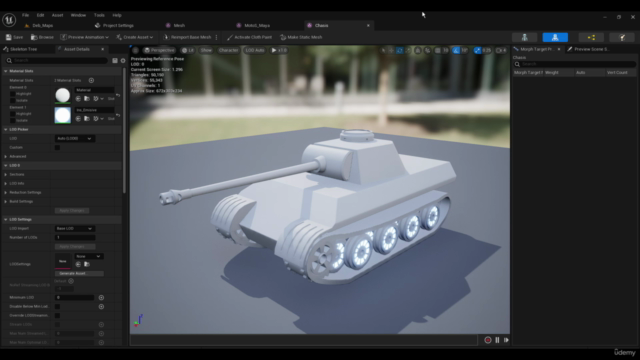Toggle Isolate for Element 1
This screenshot has width=640, height=360.
[x=13, y=120]
